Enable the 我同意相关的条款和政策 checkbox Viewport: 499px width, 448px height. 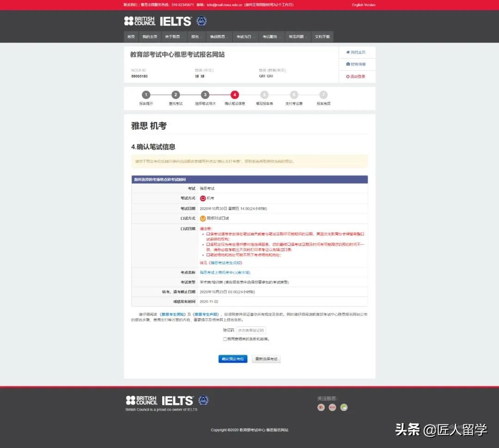coord(225,339)
